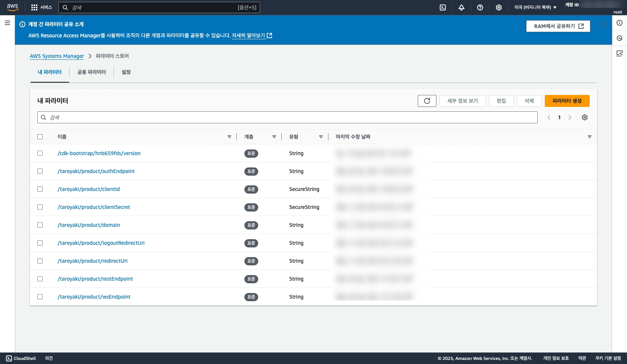Dismiss the parameter sharing banner

(603, 24)
